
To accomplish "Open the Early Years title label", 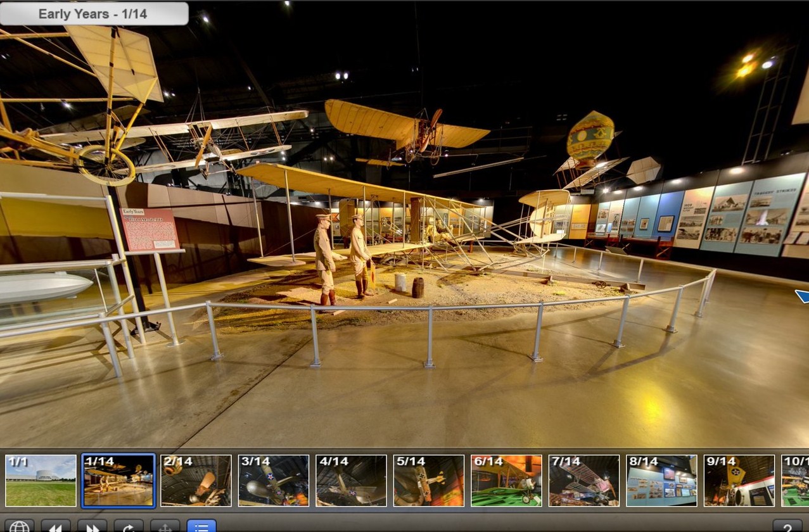I will tap(93, 13).
